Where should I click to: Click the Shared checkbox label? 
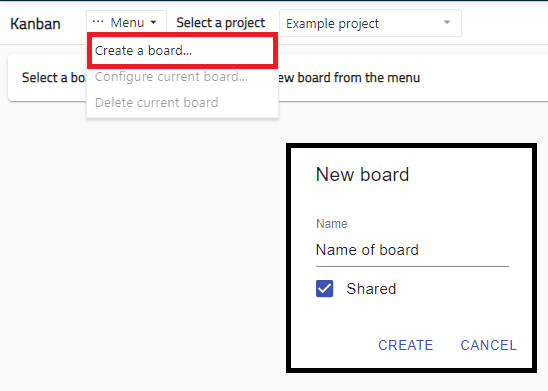371,289
